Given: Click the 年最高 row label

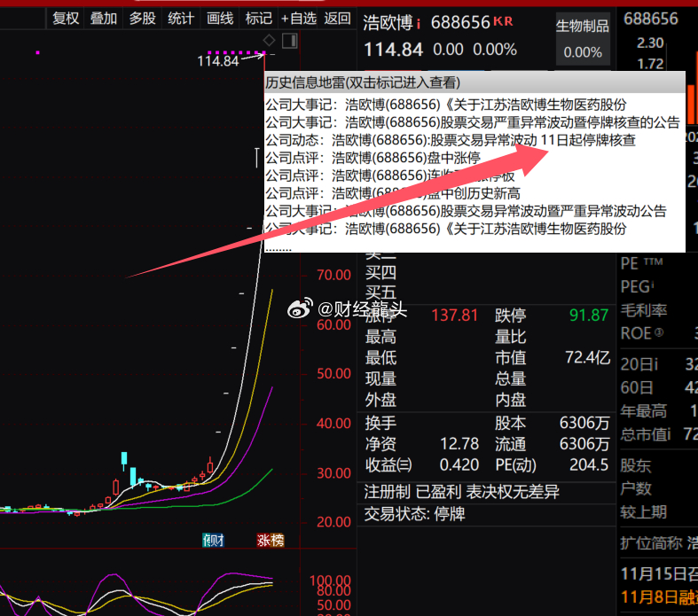Looking at the screenshot, I should tap(644, 411).
